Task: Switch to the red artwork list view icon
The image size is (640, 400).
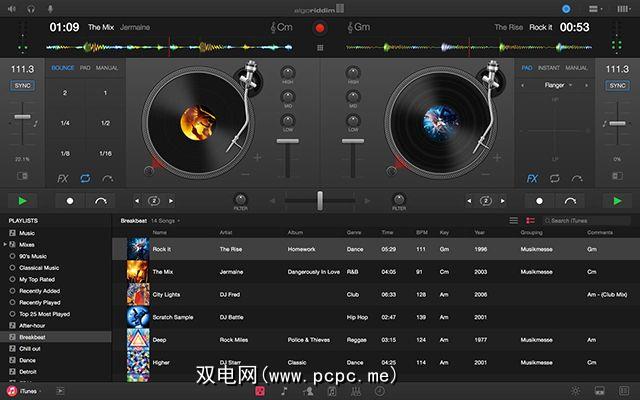Action: tap(530, 220)
